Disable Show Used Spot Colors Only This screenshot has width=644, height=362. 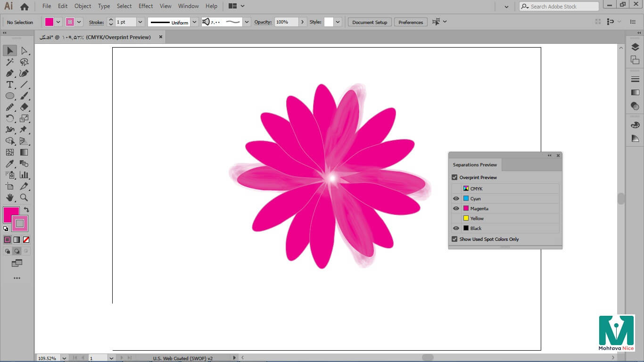point(454,239)
